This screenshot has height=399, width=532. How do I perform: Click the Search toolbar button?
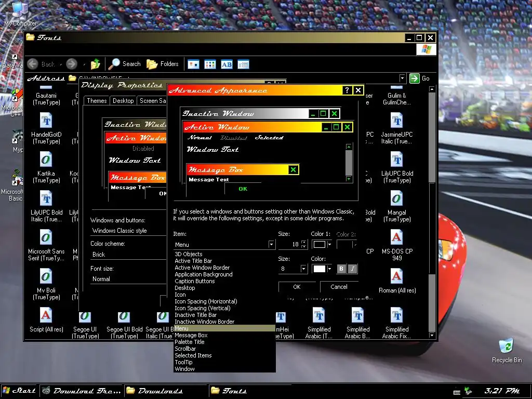(125, 64)
